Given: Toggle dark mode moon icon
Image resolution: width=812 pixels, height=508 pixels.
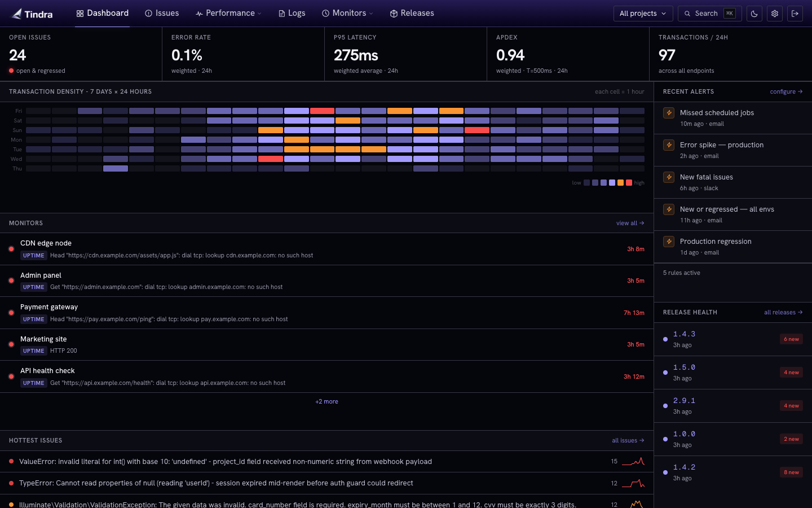Looking at the screenshot, I should point(754,14).
